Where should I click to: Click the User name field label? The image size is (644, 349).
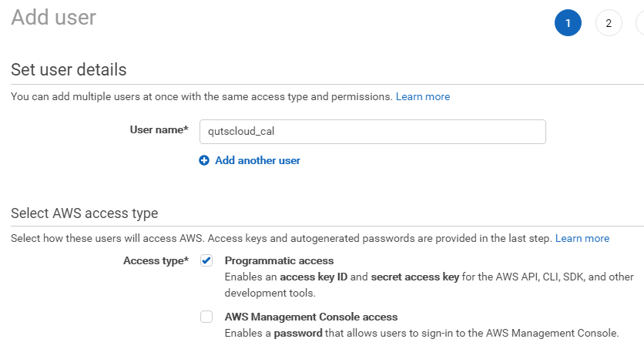159,130
